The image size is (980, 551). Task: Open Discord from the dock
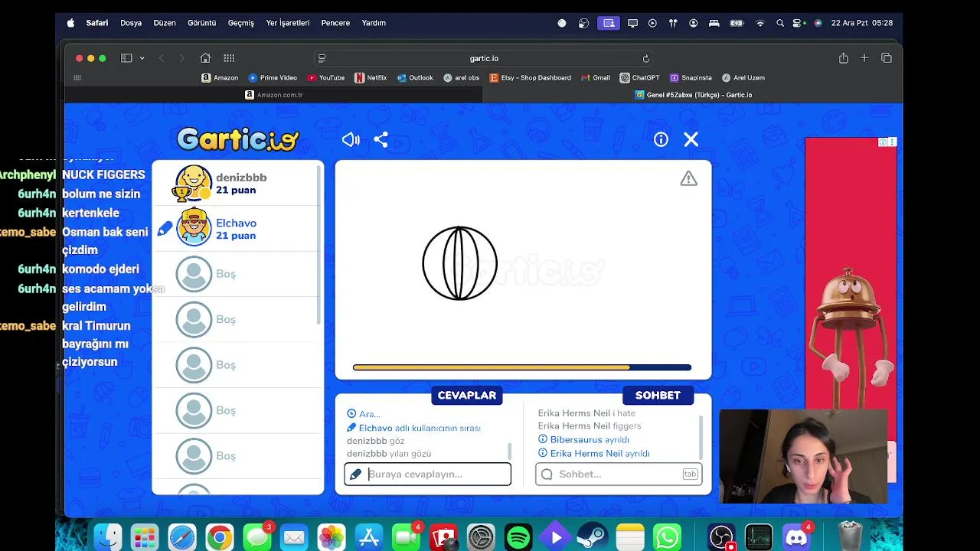(796, 537)
